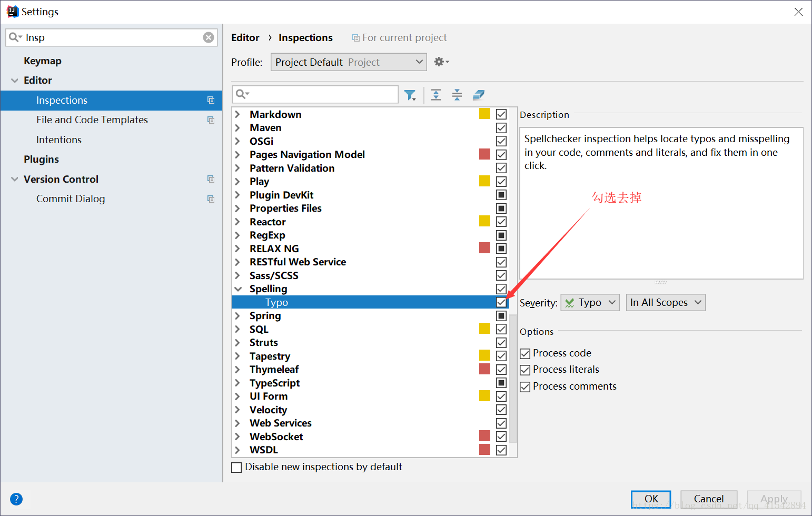Select Keymap in settings sidebar
Screen dimensions: 812x516
pos(43,61)
